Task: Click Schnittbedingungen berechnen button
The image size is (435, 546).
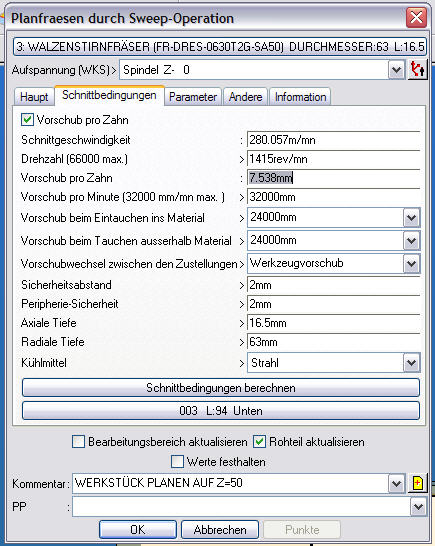Action: click(221, 388)
